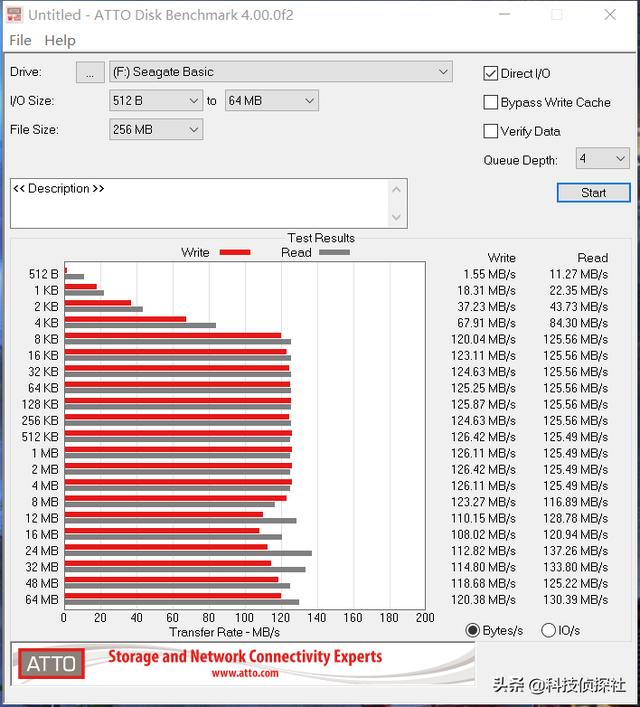Click the Description box scroll down arrow
This screenshot has width=640, height=707.
click(396, 217)
